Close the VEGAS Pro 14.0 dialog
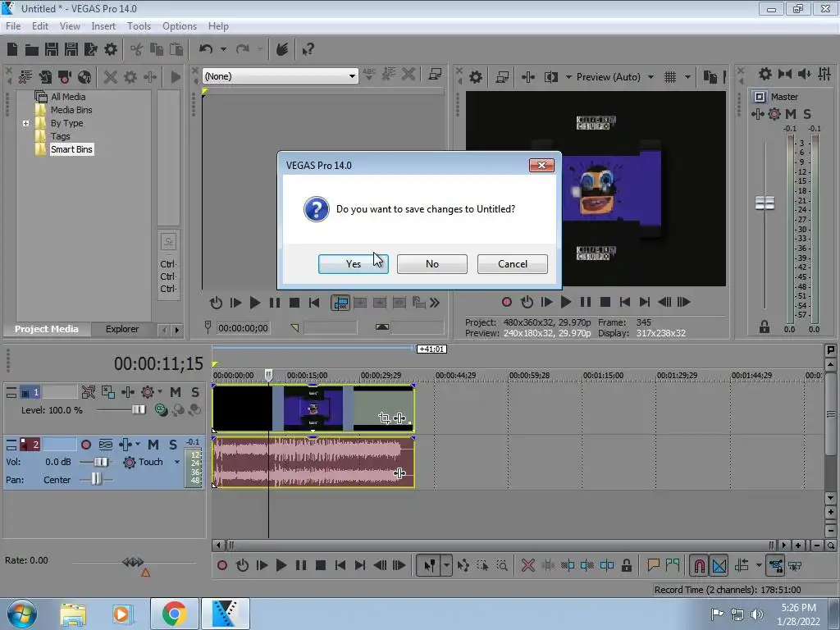Viewport: 840px width, 630px height. click(x=541, y=165)
